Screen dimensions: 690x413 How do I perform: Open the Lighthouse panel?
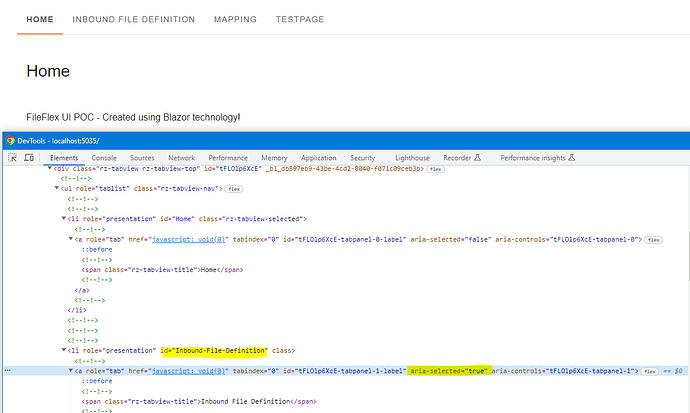coord(412,158)
